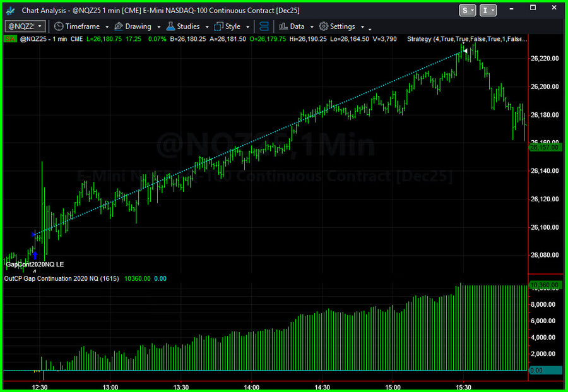
Task: Open the Studies menu
Action: (187, 27)
